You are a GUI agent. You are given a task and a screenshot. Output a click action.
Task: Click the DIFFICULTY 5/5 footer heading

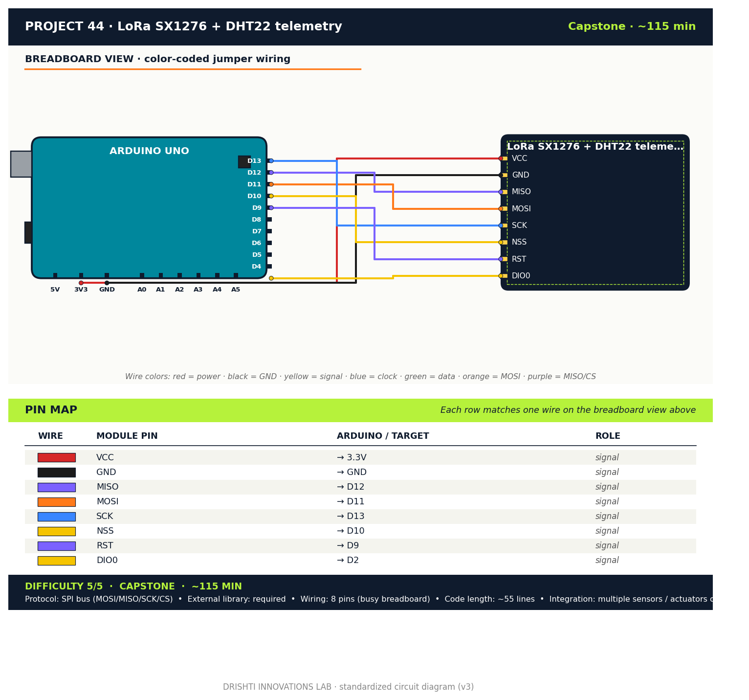click(x=133, y=586)
